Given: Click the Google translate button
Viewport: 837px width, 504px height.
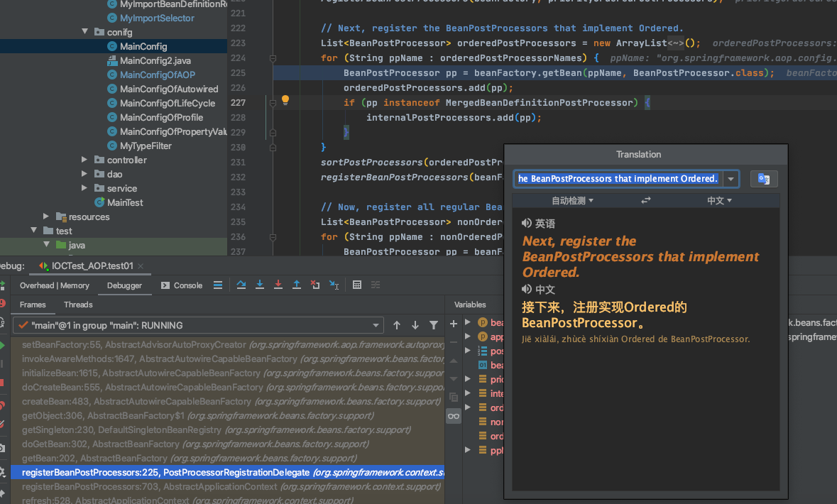Looking at the screenshot, I should 764,179.
